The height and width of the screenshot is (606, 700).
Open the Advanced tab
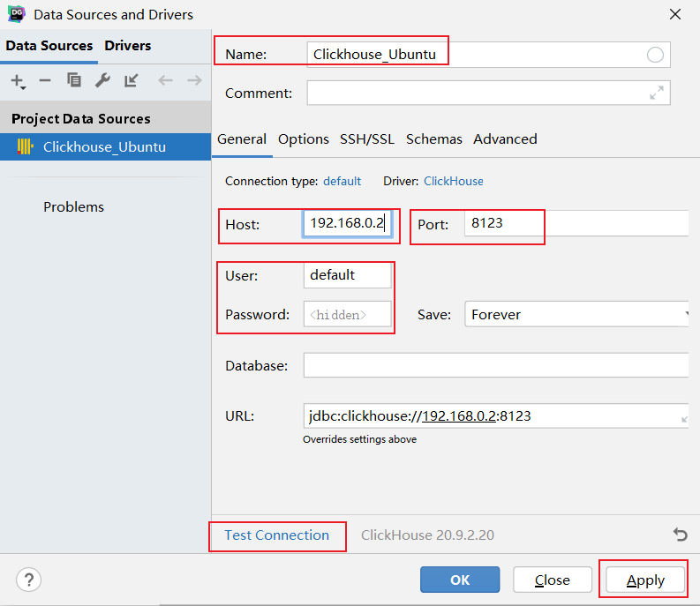[505, 139]
